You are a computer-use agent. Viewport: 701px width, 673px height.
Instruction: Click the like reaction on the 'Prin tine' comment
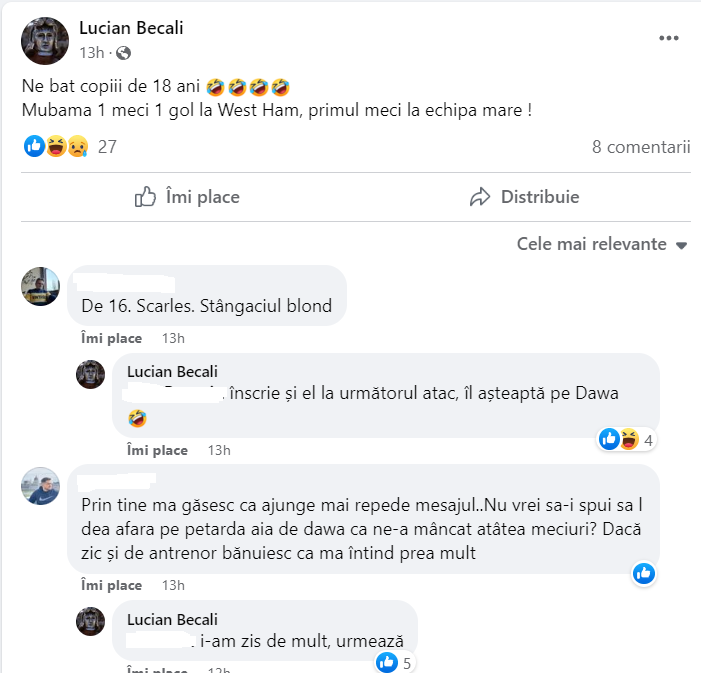click(644, 573)
